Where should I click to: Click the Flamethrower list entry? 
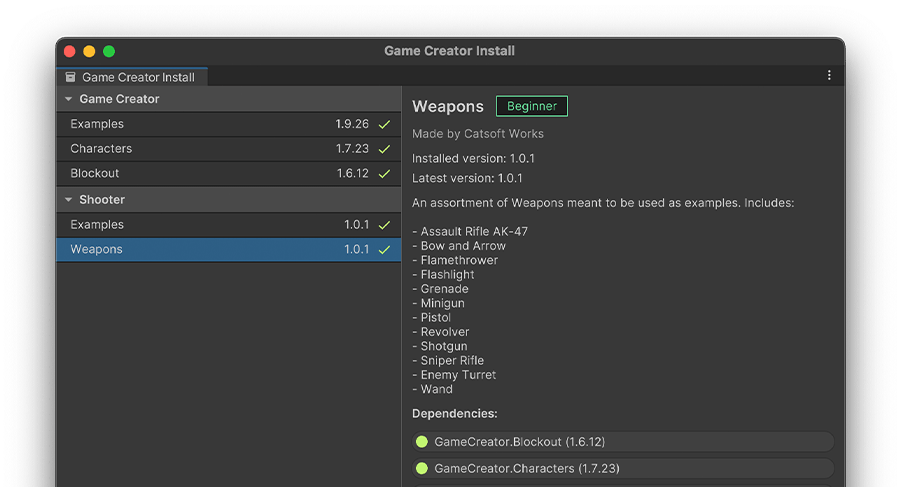(455, 260)
